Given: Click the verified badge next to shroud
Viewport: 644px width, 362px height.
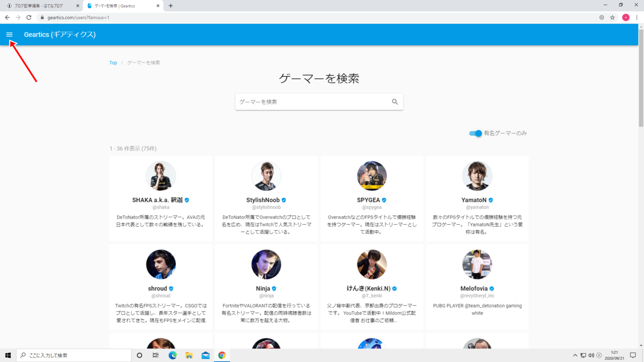Looking at the screenshot, I should point(171,288).
